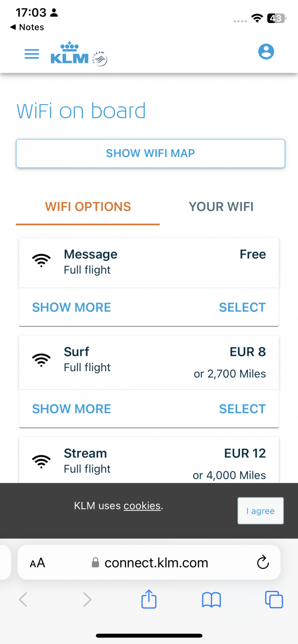
Task: Tap the AA reader text-size icon
Action: [37, 563]
